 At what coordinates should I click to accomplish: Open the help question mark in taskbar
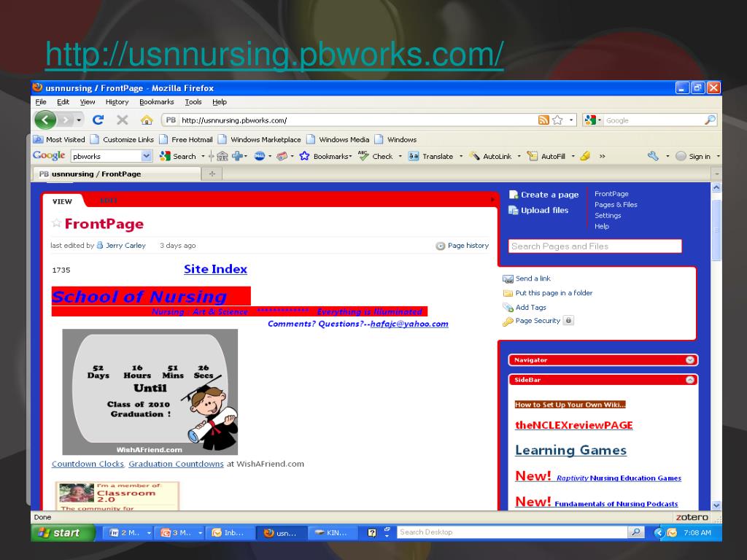click(x=372, y=533)
